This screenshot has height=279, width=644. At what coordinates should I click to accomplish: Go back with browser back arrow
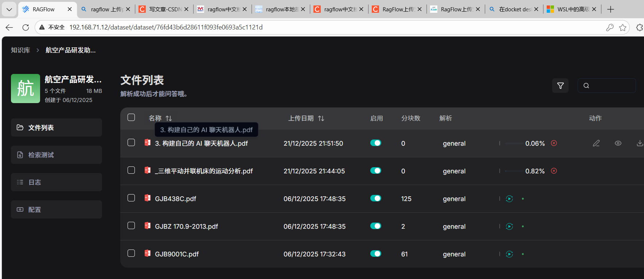(x=9, y=27)
